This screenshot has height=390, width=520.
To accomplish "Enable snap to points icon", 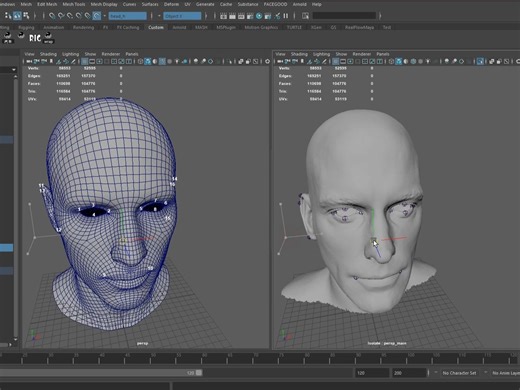I will click(x=70, y=16).
